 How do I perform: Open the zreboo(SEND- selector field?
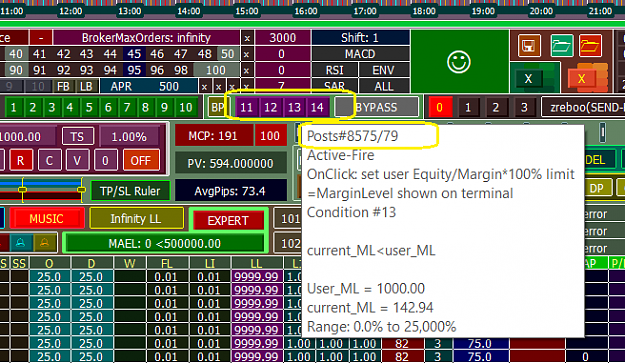pos(583,107)
